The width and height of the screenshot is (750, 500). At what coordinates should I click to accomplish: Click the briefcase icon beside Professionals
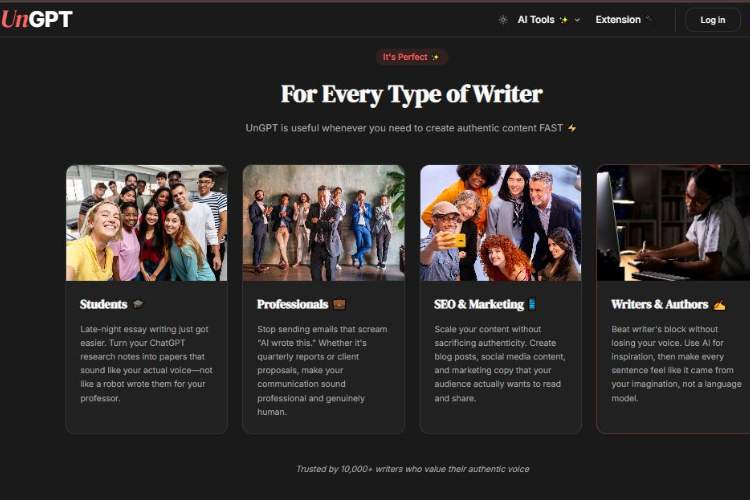[x=339, y=304]
